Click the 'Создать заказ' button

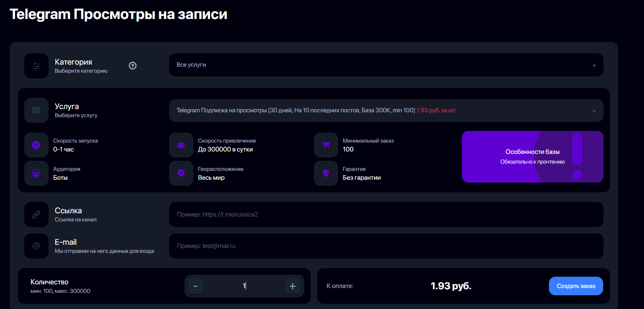coord(576,286)
